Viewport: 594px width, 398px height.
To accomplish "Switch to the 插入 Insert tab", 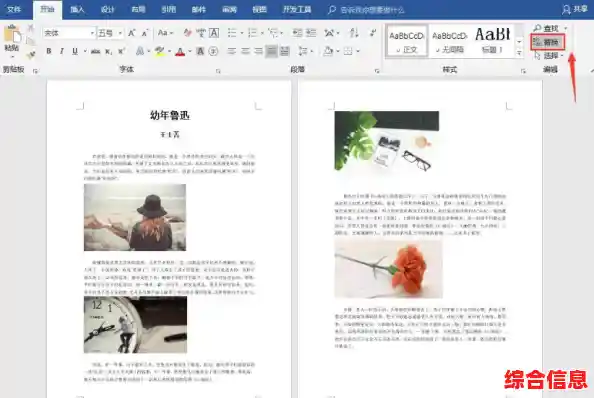I will tap(77, 9).
